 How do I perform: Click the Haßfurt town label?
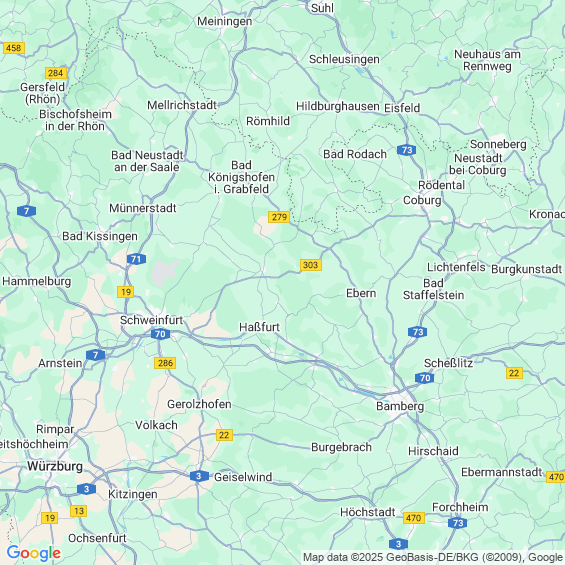point(259,327)
